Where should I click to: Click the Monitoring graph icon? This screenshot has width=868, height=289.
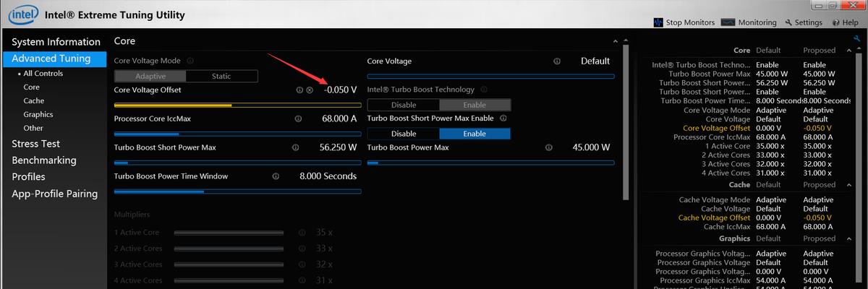click(x=728, y=22)
